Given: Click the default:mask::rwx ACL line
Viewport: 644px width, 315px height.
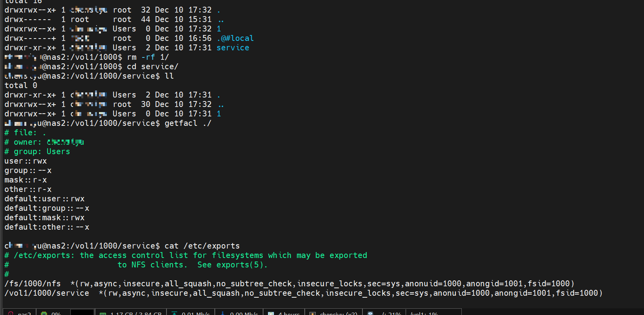Looking at the screenshot, I should point(44,217).
